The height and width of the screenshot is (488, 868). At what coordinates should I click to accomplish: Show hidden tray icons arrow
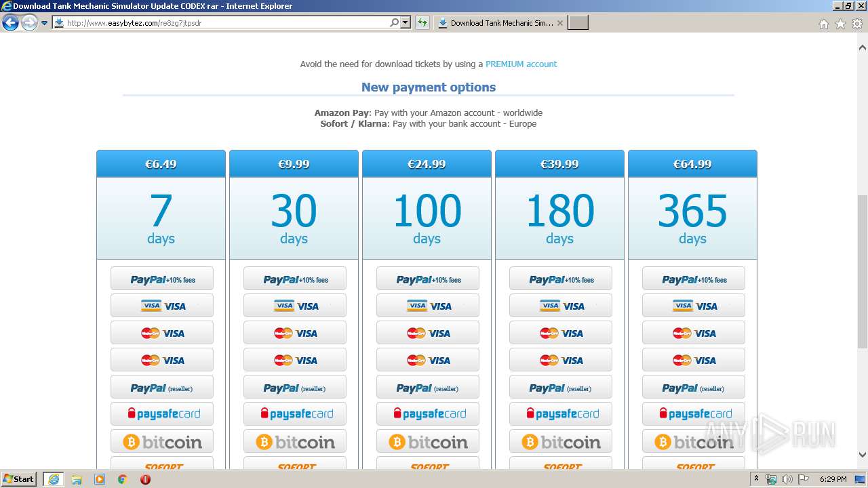(757, 479)
